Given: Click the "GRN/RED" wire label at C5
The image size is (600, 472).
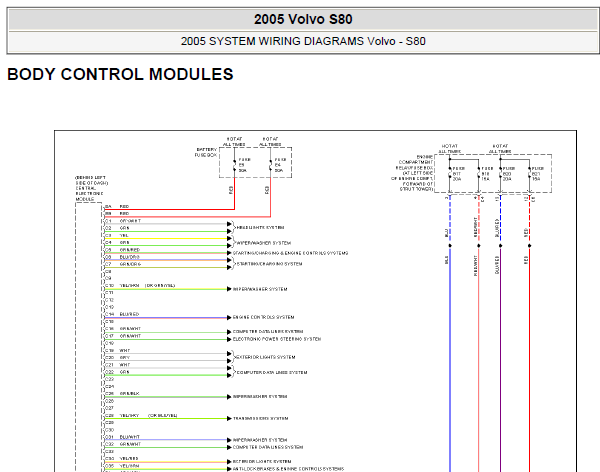Looking at the screenshot, I should click(130, 250).
